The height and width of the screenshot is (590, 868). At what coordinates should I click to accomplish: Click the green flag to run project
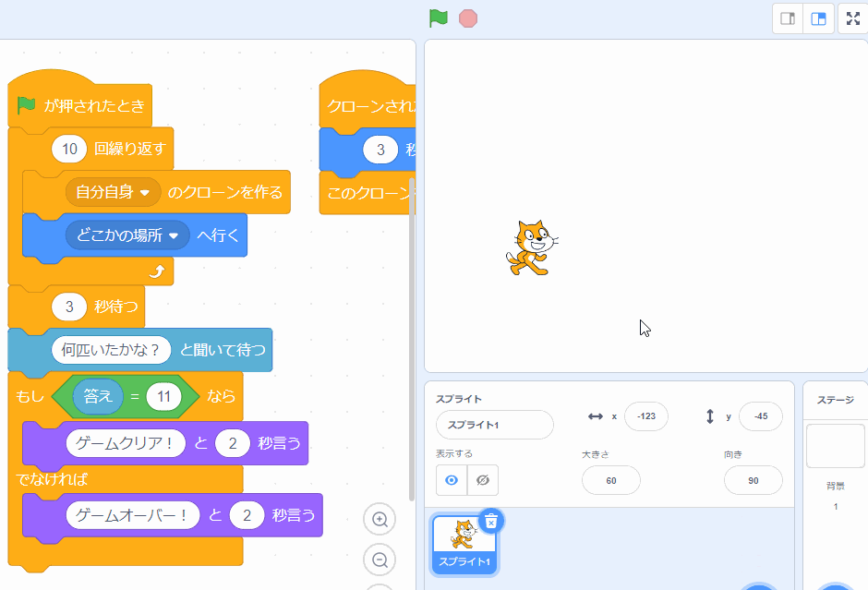coord(439,18)
